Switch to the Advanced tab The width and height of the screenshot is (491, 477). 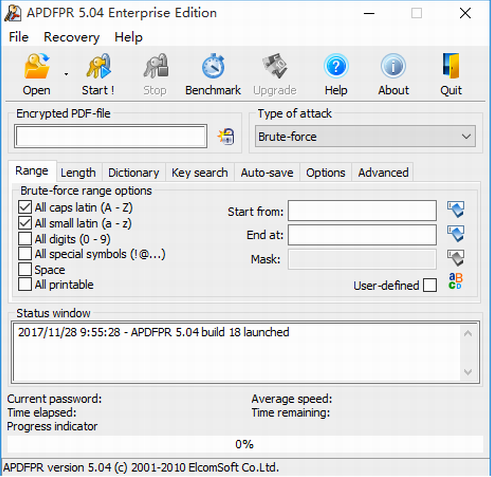[x=383, y=173]
